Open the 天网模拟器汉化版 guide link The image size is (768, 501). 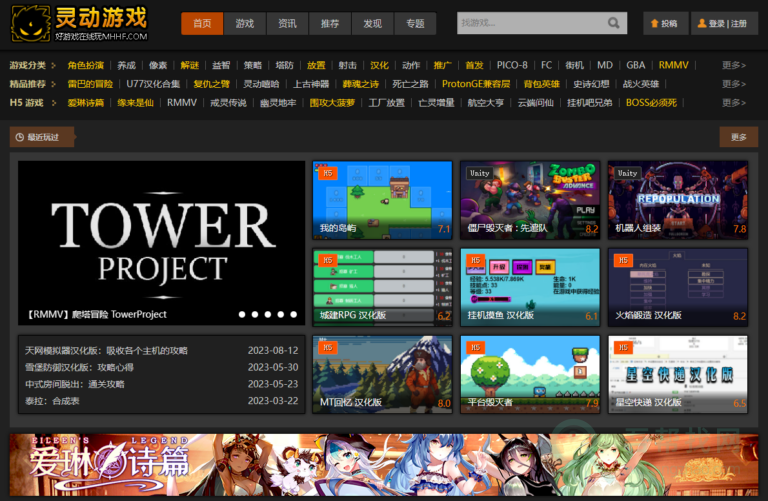pyautogui.click(x=106, y=351)
